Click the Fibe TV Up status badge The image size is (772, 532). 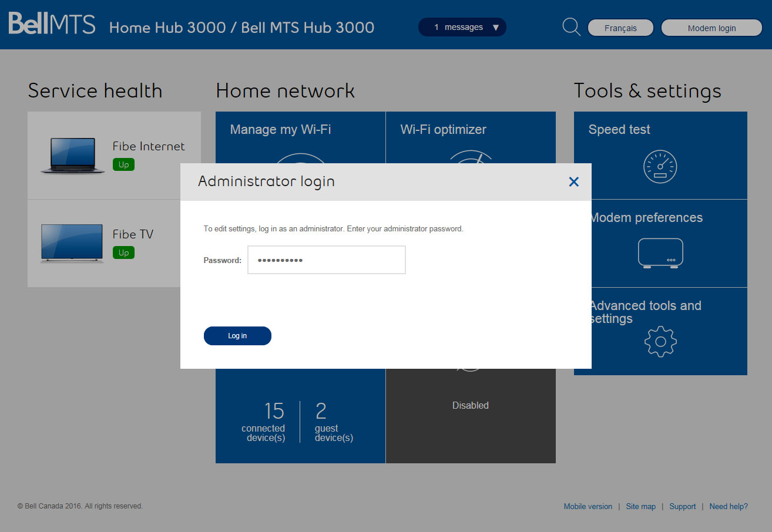click(123, 252)
